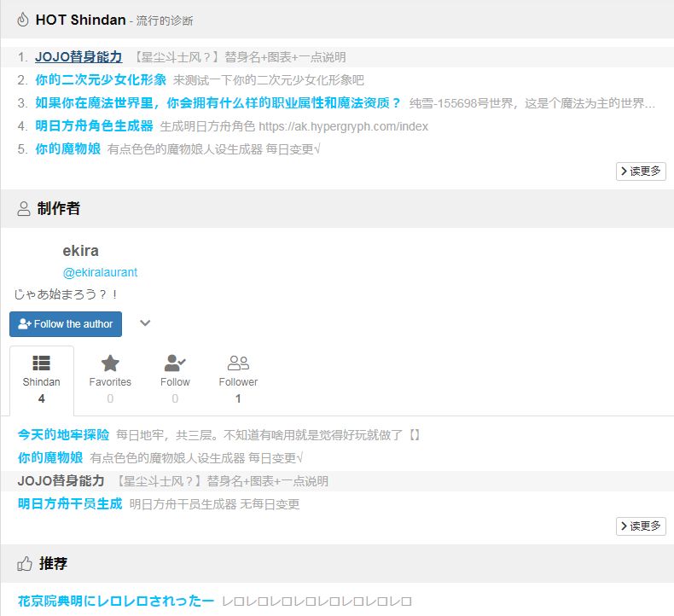Switch to the Follower tab
This screenshot has width=674, height=616.
238,381
